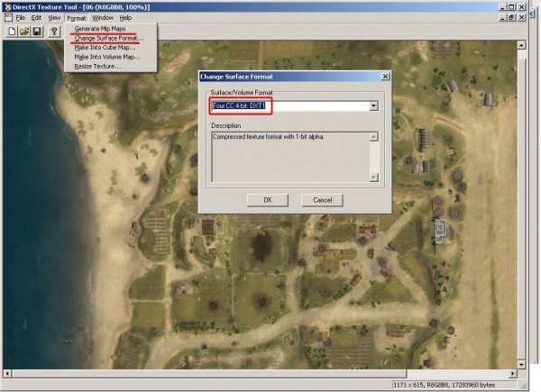
Task: Open the Edit menu
Action: tap(36, 18)
